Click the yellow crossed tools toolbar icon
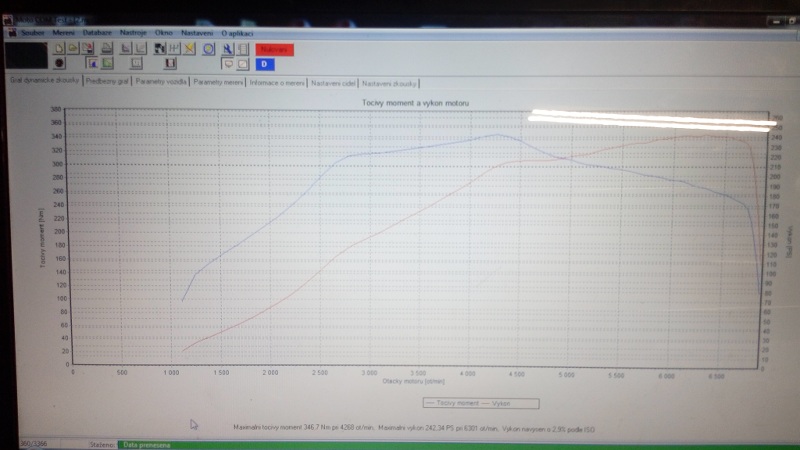This screenshot has width=800, height=450. click(x=190, y=48)
